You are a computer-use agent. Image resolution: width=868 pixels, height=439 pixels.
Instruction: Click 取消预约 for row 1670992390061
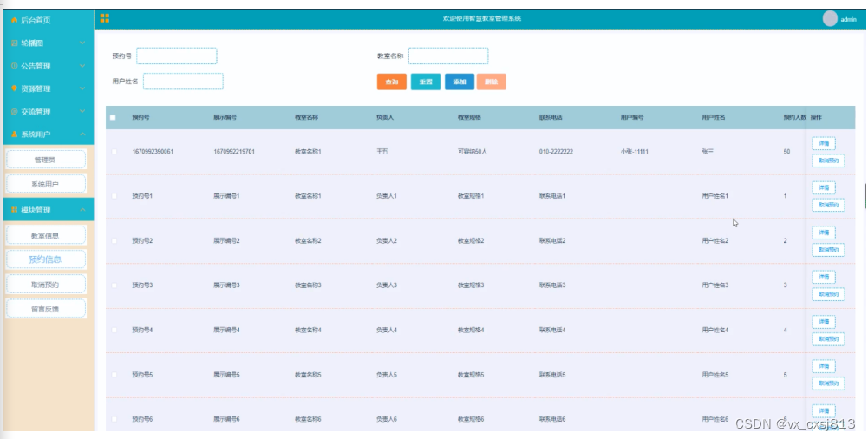point(828,161)
